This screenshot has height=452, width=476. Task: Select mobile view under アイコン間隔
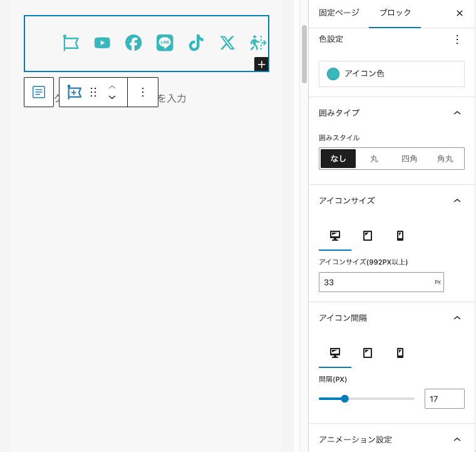tap(400, 353)
